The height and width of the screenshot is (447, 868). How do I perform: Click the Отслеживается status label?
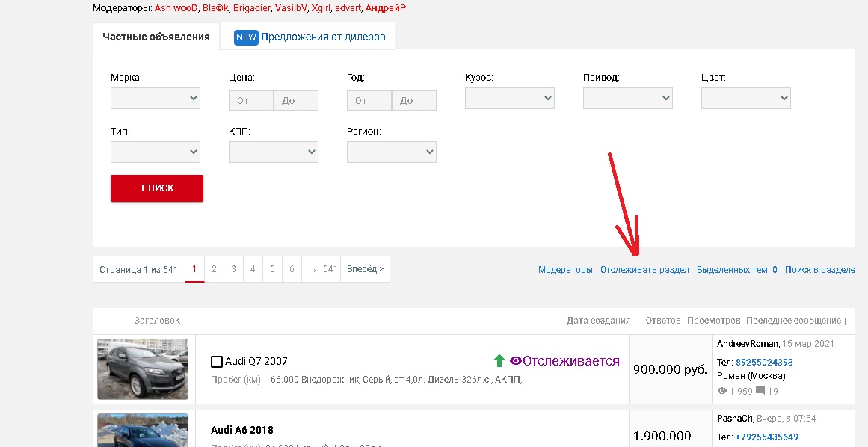point(570,361)
